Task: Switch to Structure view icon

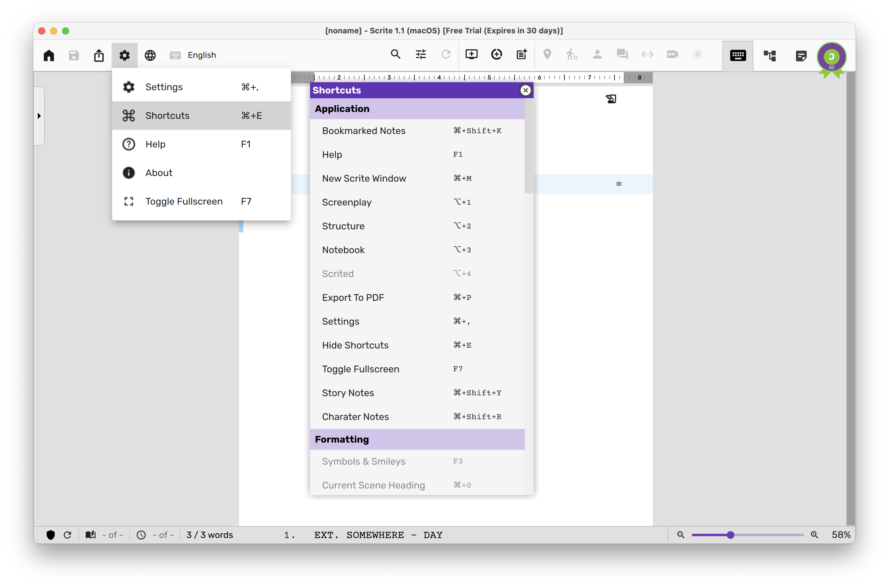Action: (770, 56)
